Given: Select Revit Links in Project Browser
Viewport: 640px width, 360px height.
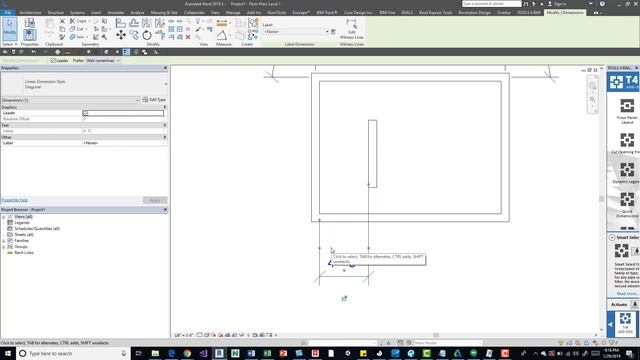Looking at the screenshot, I should pyautogui.click(x=24, y=253).
